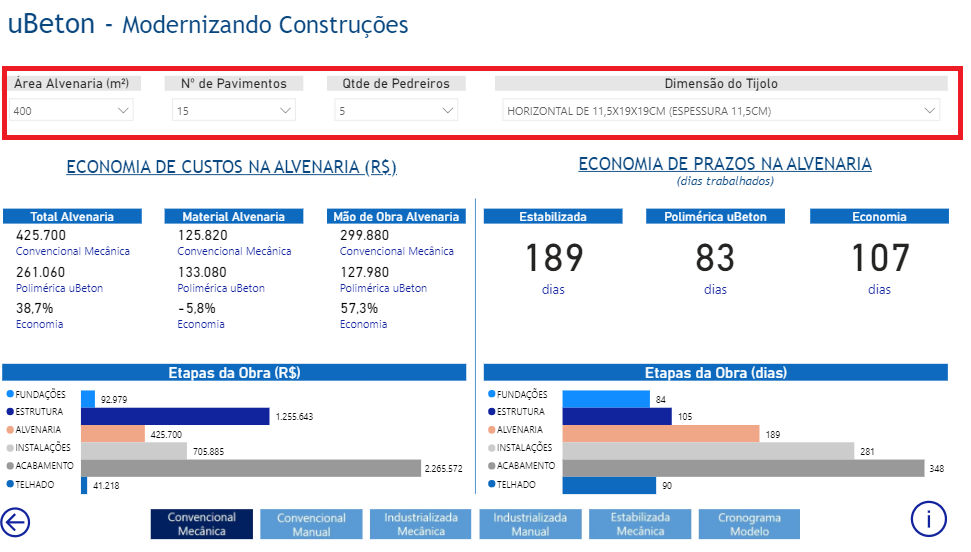Click ALVENARIA legend marker in cost chart
Screen dimensions: 971x552
click(x=10, y=429)
